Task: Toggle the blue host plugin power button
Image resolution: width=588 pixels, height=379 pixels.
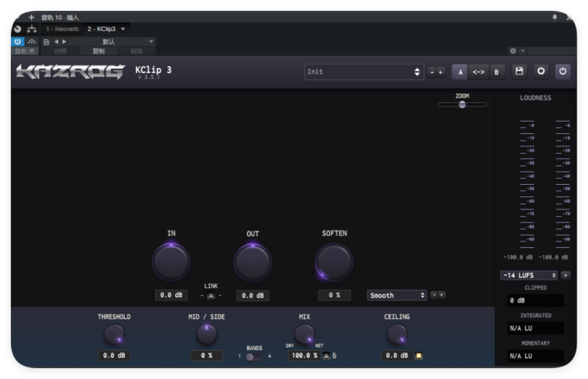Action: [x=18, y=42]
